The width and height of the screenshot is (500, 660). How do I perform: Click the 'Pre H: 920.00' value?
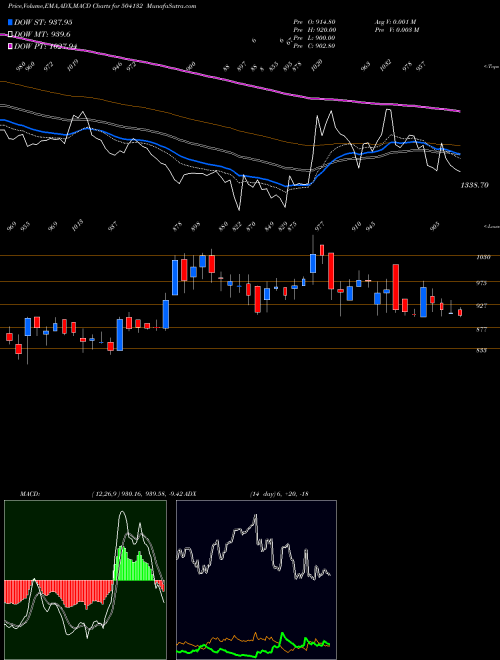314,30
